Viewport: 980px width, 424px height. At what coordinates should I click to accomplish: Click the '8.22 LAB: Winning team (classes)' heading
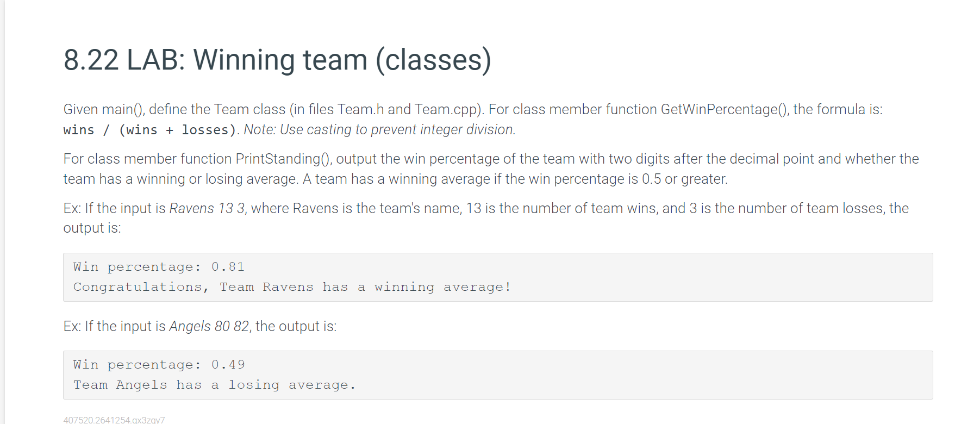277,60
